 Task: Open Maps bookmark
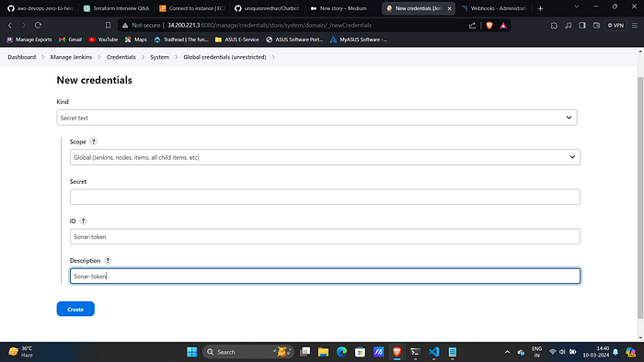(x=136, y=40)
